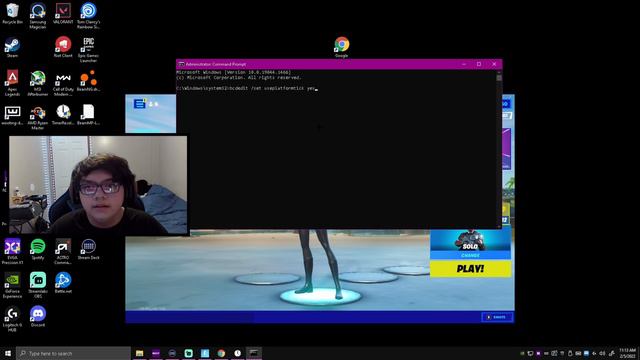Select the Tom Clancy's Rainbow Six shortcut
Image resolution: width=640 pixels, height=360 pixels.
[x=88, y=16]
